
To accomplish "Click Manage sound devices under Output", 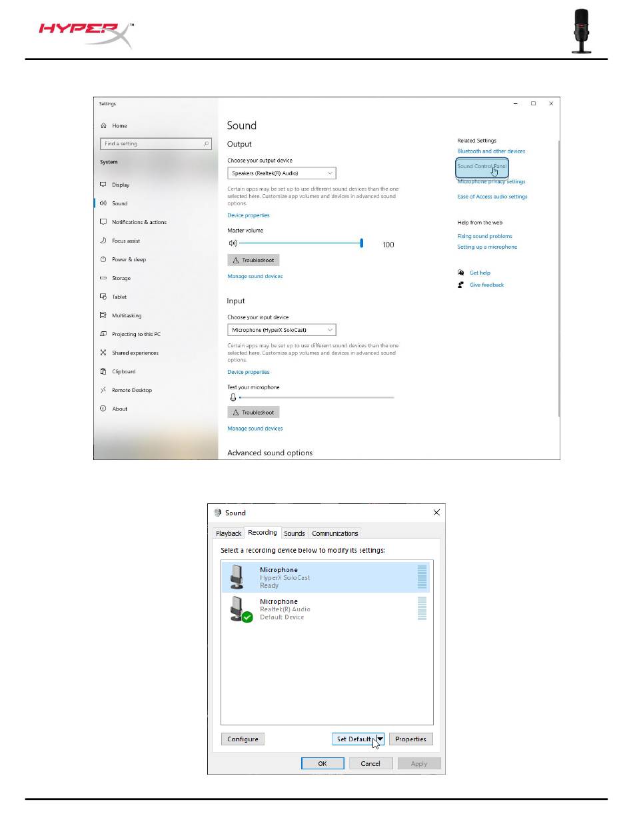I will 255,276.
